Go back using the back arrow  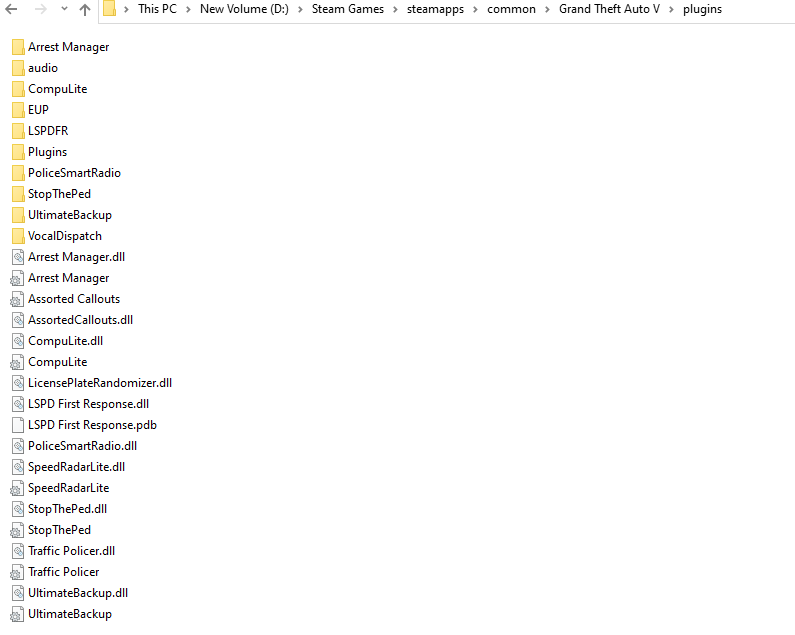(11, 9)
